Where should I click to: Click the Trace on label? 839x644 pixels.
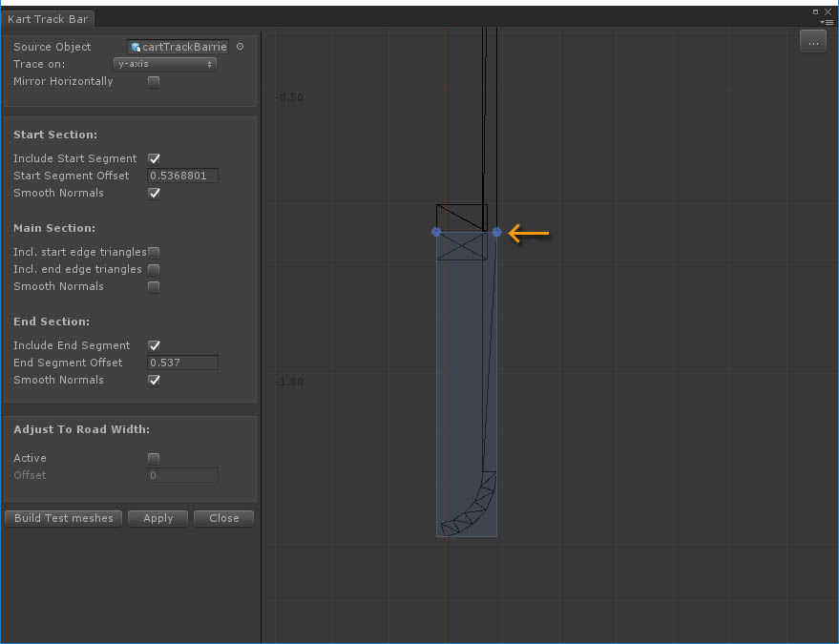click(39, 64)
